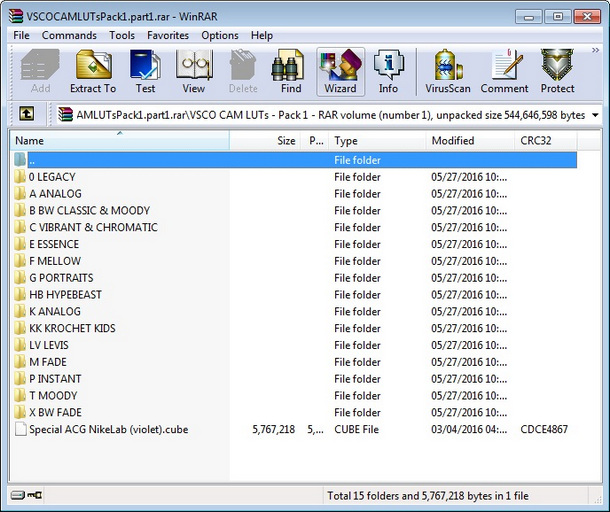Viewport: 610px width, 512px height.
Task: Start VirusScan on the archive
Action: [448, 72]
